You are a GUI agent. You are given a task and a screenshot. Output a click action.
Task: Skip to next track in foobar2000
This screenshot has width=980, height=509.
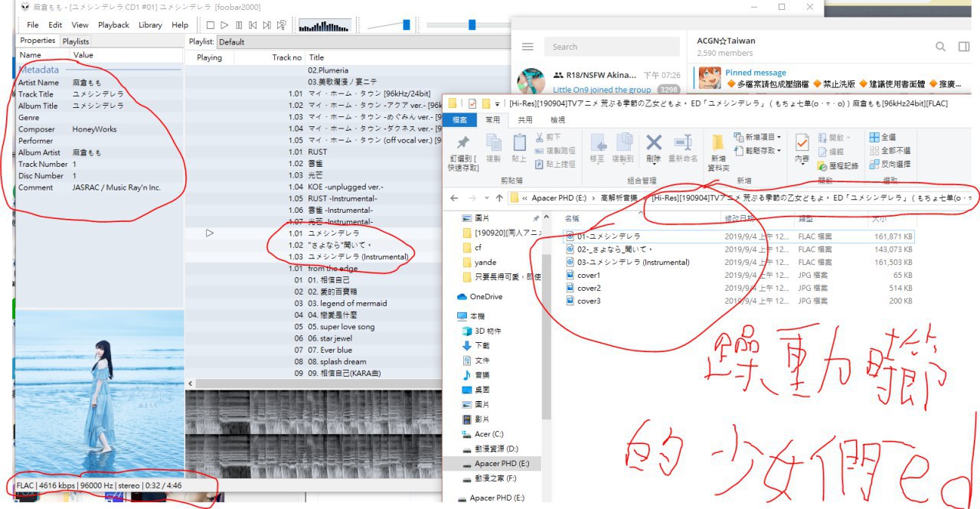coord(267,25)
